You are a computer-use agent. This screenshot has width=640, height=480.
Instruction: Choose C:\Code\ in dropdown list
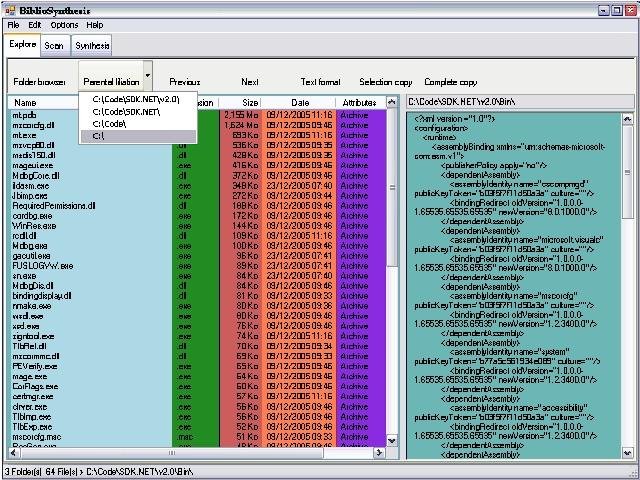click(138, 124)
